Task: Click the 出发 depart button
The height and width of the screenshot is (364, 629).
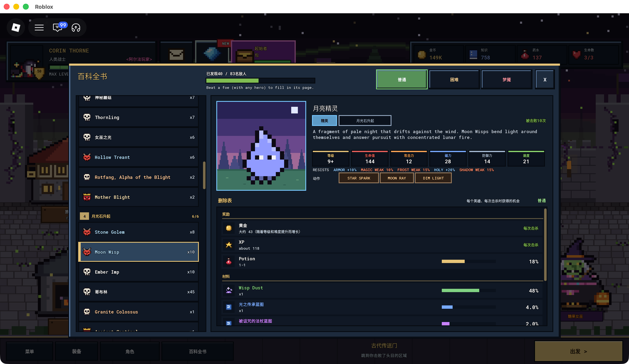Action: pyautogui.click(x=578, y=351)
